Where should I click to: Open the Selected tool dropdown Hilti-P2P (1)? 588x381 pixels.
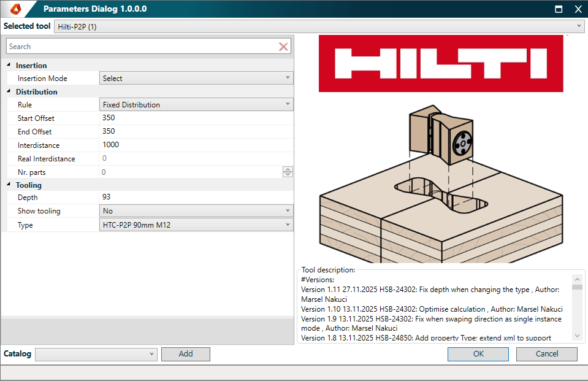click(x=320, y=26)
